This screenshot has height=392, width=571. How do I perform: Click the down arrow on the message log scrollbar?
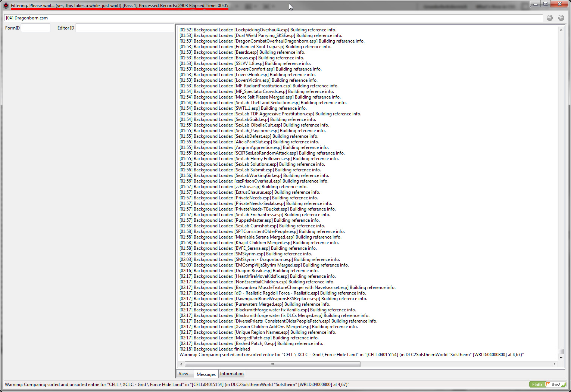[562, 358]
